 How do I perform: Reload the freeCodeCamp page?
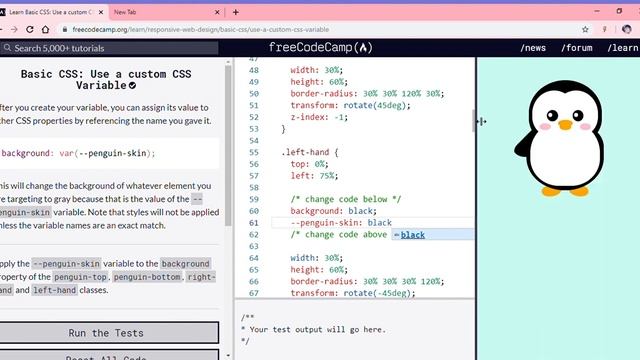30,29
